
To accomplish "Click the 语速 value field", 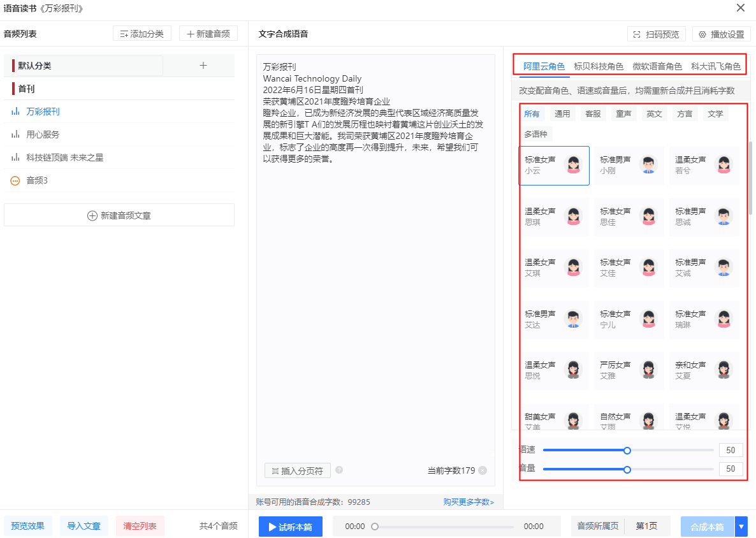I will [x=731, y=450].
